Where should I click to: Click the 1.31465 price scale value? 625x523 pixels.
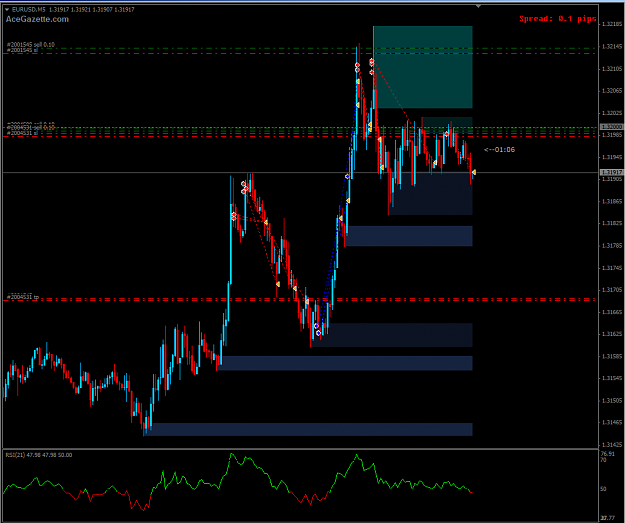coord(611,422)
